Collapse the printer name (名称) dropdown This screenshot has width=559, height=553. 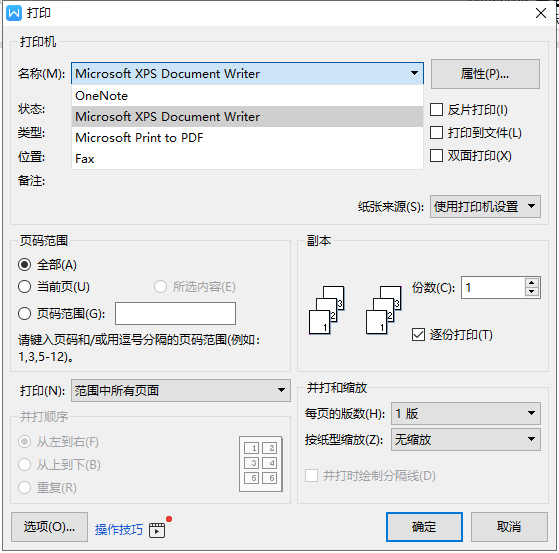pyautogui.click(x=414, y=73)
